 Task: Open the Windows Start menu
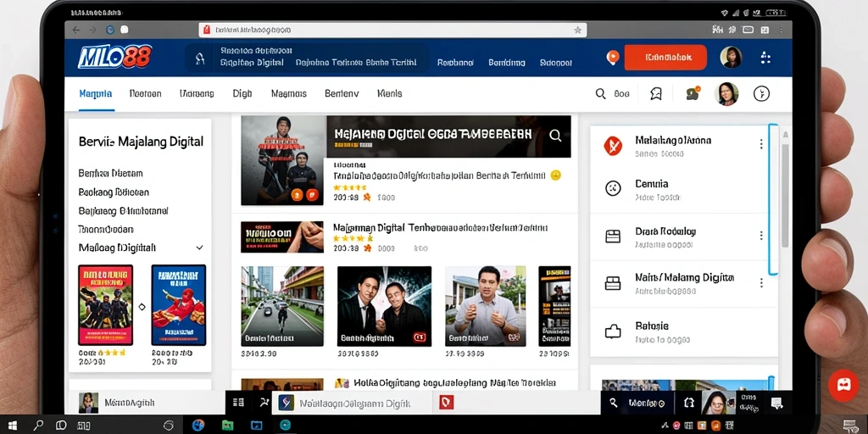(x=12, y=426)
